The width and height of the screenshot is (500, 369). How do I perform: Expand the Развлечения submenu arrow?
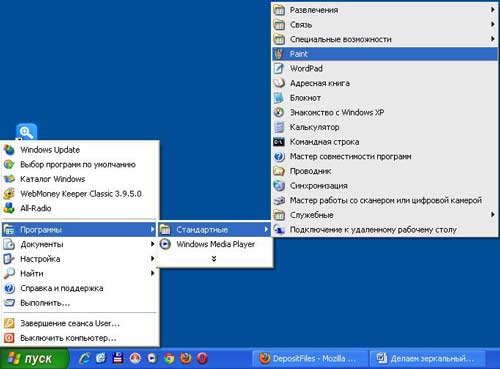point(493,10)
